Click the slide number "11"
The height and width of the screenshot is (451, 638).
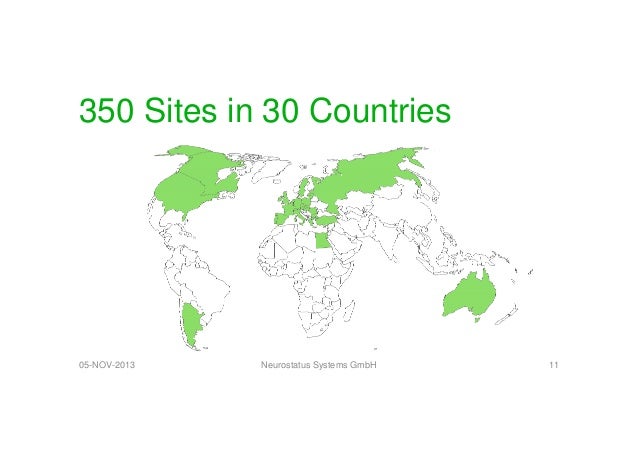coord(553,365)
